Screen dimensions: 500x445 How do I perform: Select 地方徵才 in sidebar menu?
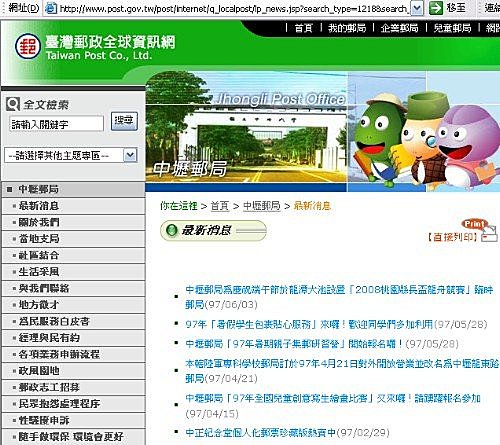(x=73, y=305)
